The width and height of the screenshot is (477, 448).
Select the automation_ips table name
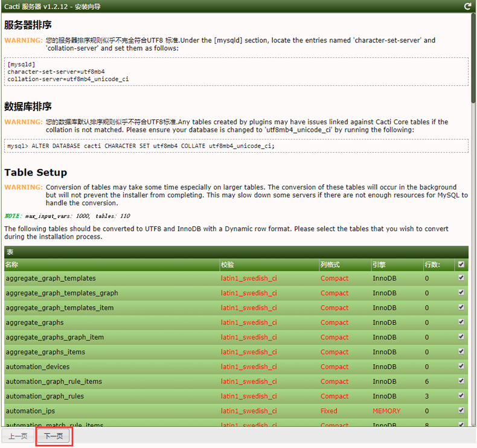pos(30,411)
